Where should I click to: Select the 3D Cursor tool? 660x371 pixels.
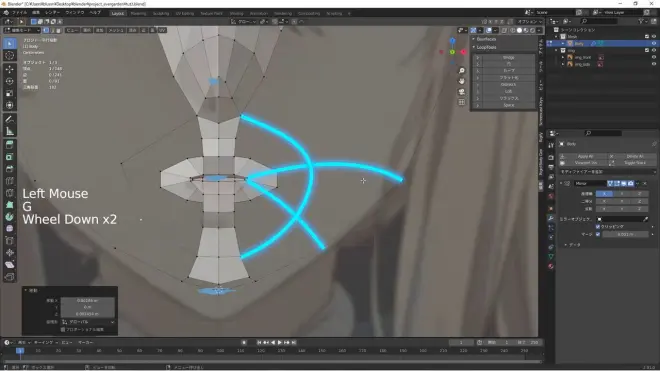pos(10,55)
